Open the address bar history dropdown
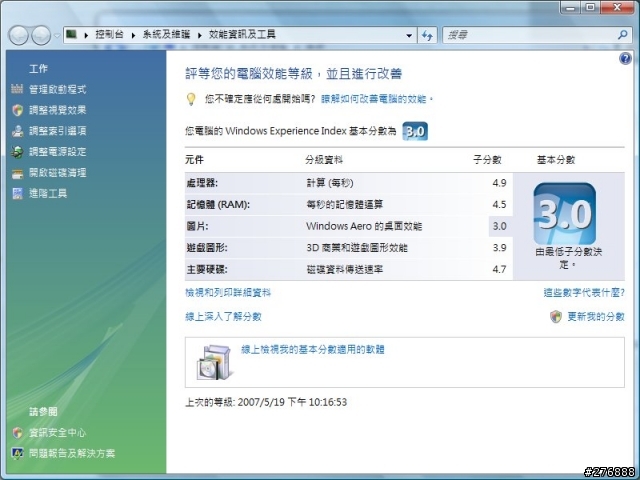Image resolution: width=640 pixels, height=480 pixels. (409, 36)
